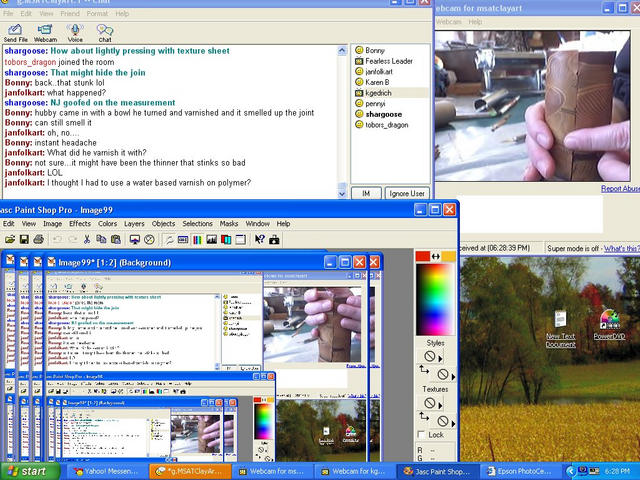The image size is (640, 480).
Task: Click the Cut scissors icon
Action: click(x=87, y=240)
